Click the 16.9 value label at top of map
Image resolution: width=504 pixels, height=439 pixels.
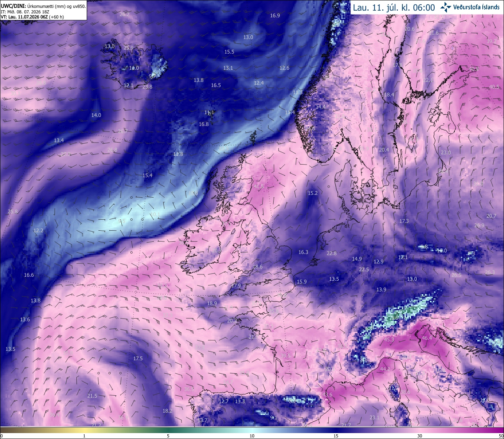pos(275,16)
